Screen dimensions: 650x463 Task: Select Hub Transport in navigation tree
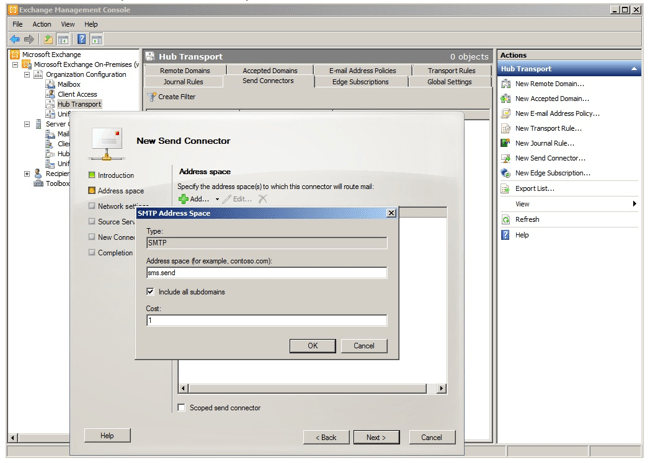coord(79,104)
